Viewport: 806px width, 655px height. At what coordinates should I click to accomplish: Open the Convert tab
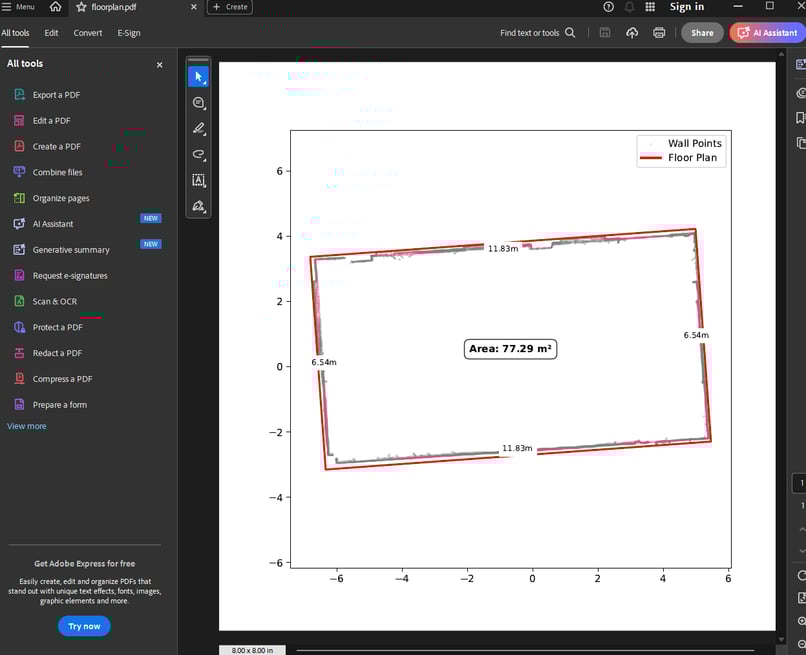point(87,33)
